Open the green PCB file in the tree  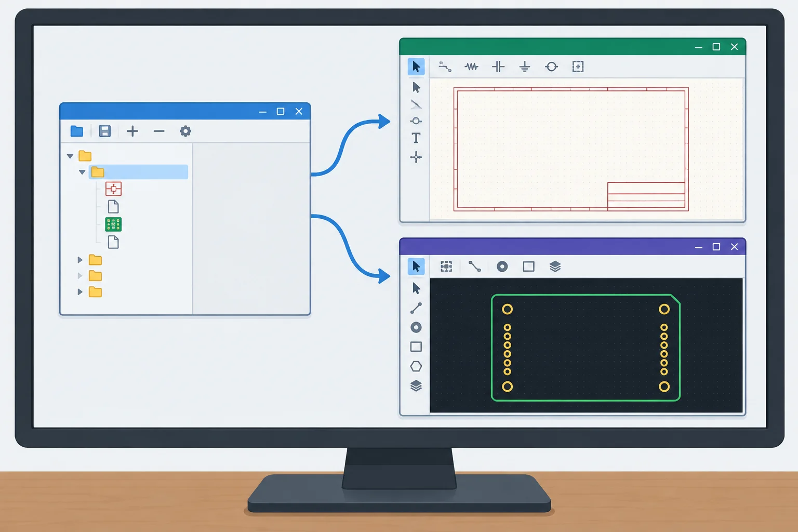tap(113, 224)
